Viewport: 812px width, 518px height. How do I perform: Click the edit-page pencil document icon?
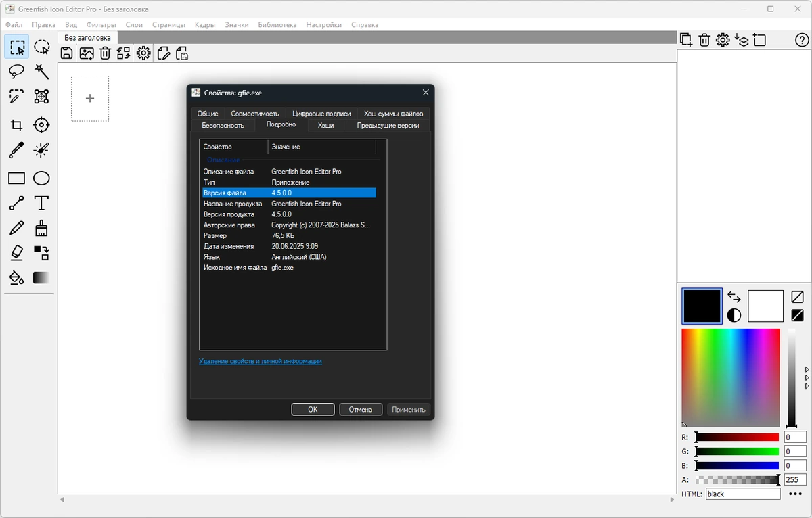(x=163, y=53)
